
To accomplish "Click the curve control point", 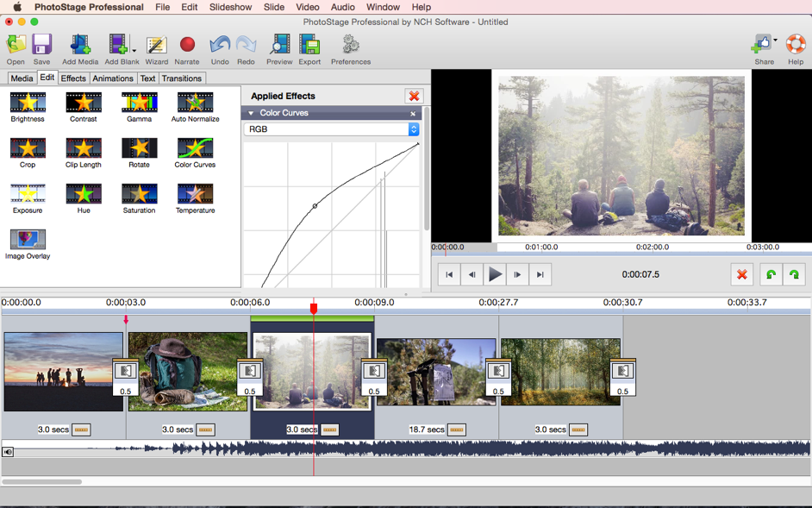I will click(x=315, y=206).
